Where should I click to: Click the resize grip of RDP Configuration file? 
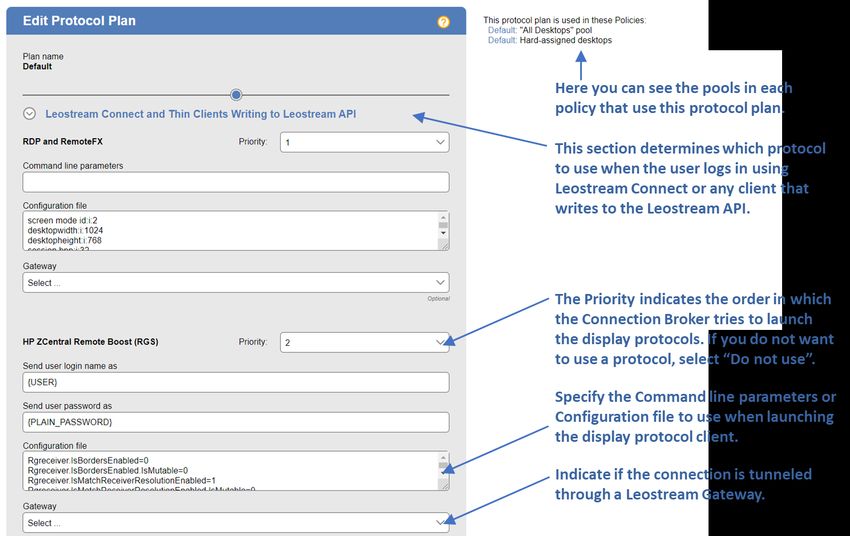pos(444,246)
